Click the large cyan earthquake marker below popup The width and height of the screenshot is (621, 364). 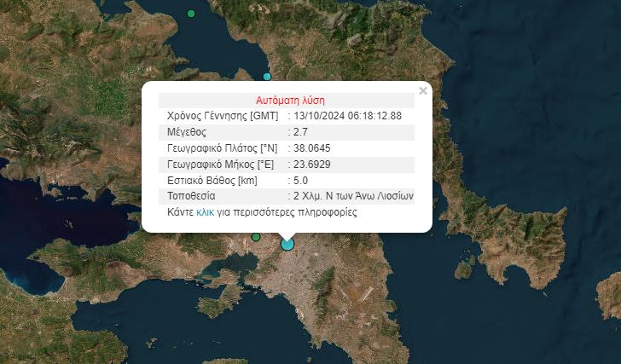(287, 244)
